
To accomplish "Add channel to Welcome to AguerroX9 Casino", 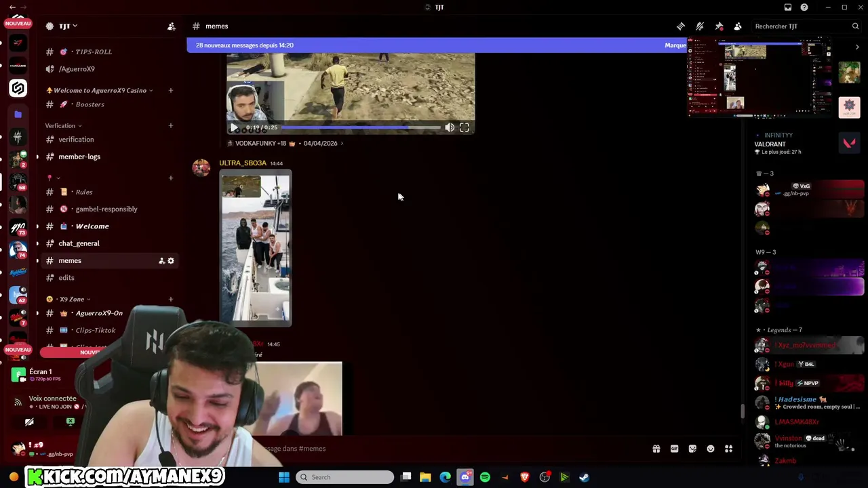I will (171, 91).
